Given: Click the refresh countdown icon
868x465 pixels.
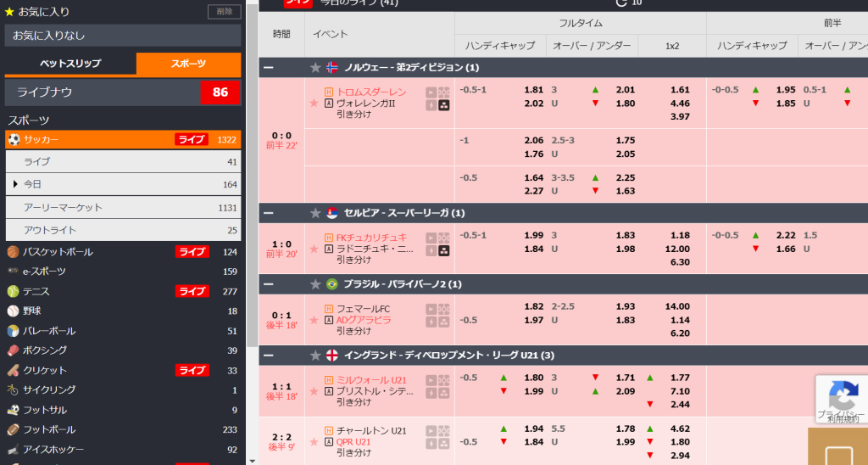Looking at the screenshot, I should click(x=621, y=3).
